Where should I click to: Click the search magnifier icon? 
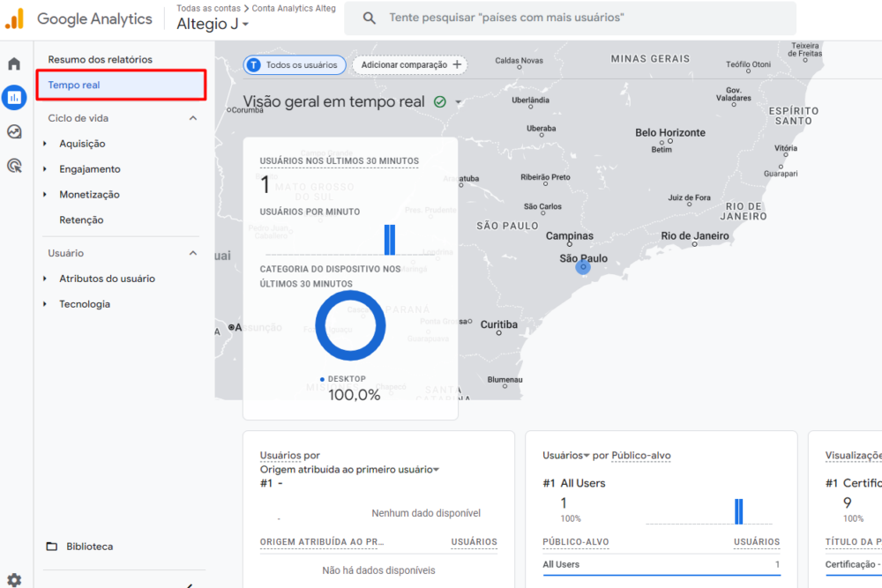coord(369,18)
